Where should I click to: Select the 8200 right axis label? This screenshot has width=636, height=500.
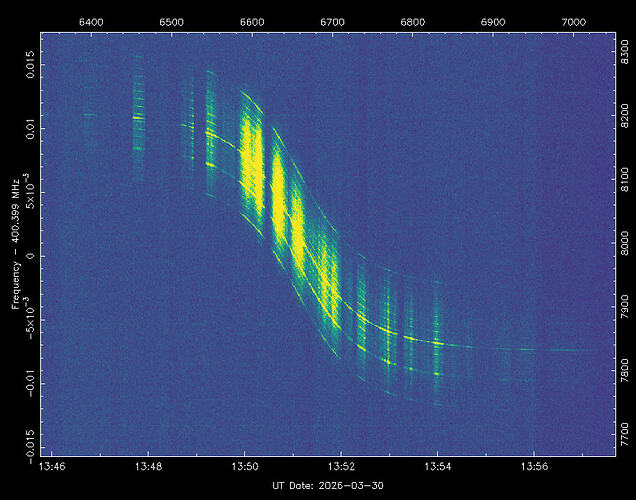click(x=627, y=118)
